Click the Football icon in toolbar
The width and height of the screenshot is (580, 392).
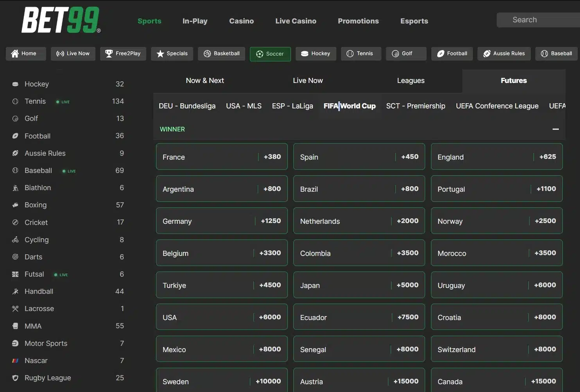point(441,54)
